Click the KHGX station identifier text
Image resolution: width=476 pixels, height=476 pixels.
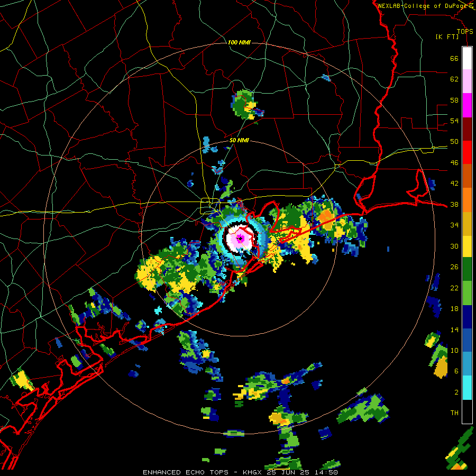[253, 472]
